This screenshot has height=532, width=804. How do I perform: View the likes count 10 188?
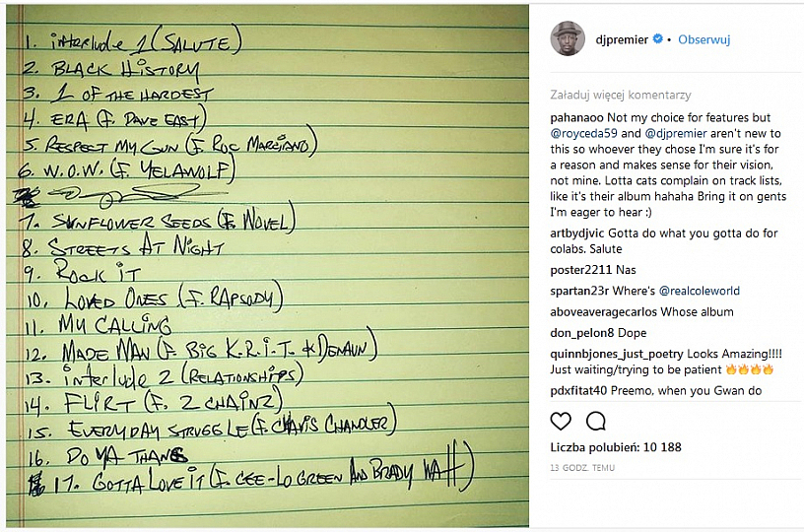616,447
